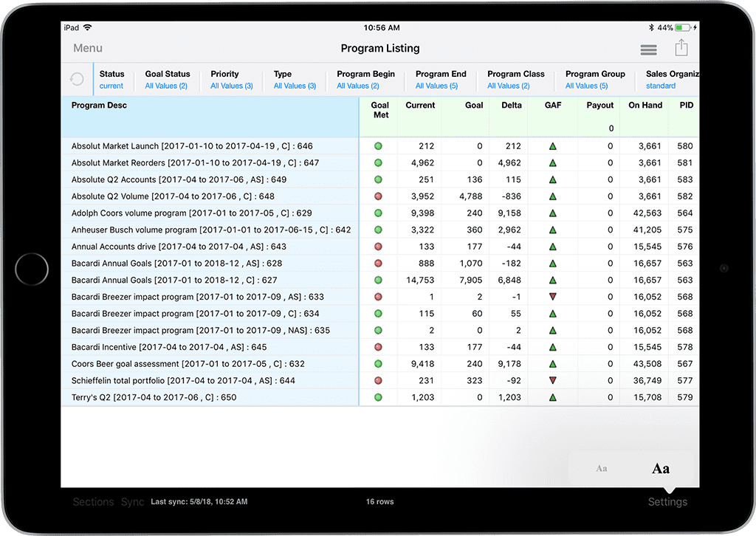Tap the share export icon
The image size is (756, 536).
click(681, 48)
